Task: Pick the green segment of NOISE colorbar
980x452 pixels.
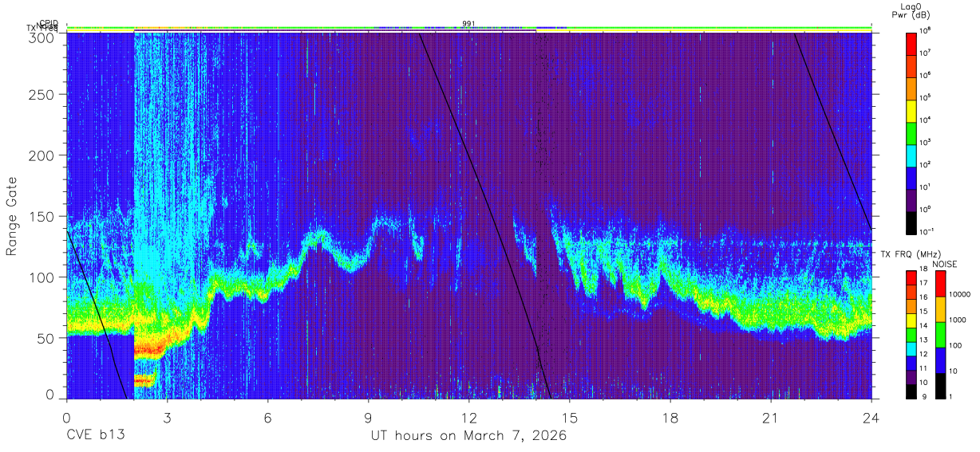Action: [941, 335]
